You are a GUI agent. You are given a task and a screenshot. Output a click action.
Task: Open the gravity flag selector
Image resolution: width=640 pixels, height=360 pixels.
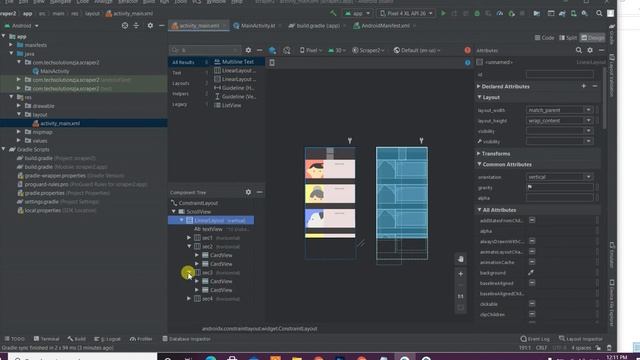coord(530,187)
